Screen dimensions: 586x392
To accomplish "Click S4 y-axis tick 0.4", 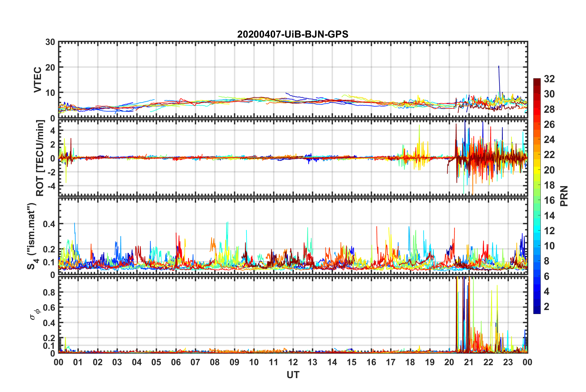I will pos(49,224).
